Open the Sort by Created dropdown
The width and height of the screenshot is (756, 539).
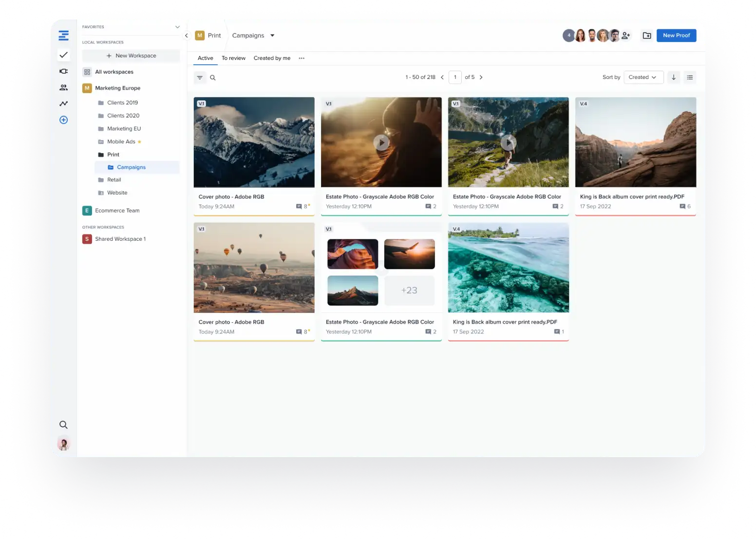click(643, 77)
